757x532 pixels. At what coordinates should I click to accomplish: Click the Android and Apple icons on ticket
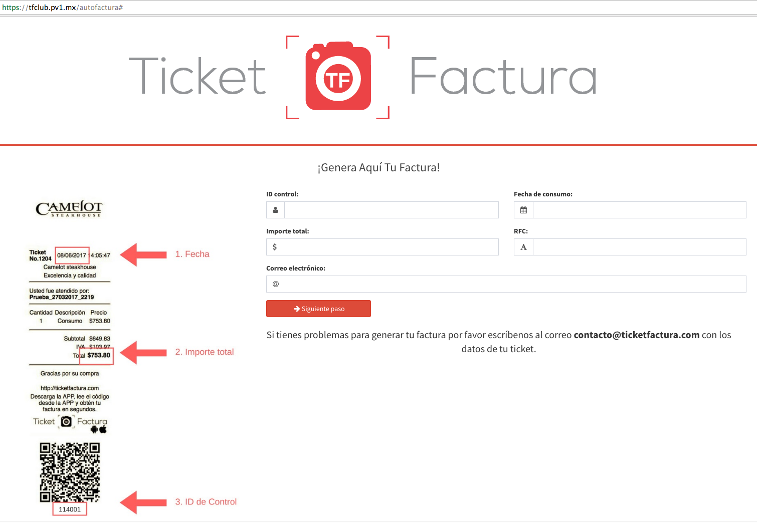99,429
